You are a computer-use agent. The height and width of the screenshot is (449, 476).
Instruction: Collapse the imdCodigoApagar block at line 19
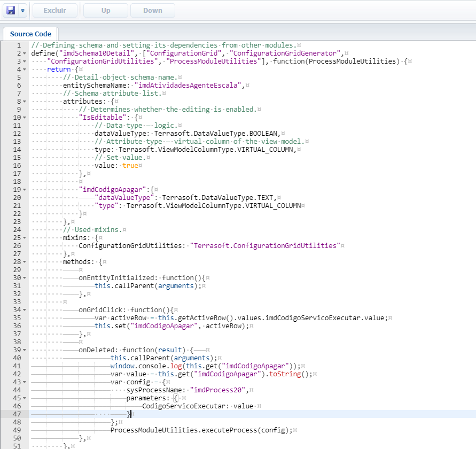pos(25,190)
